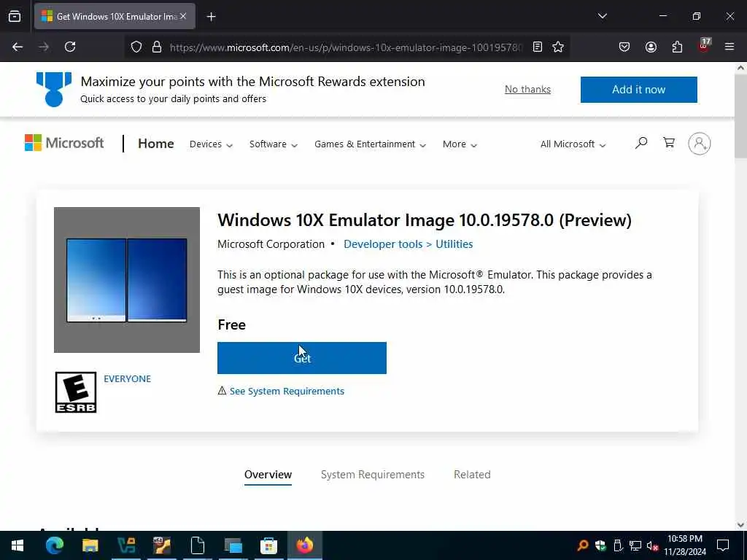The width and height of the screenshot is (747, 560).
Task: Open the tracking protection shield icon
Action: (136, 47)
